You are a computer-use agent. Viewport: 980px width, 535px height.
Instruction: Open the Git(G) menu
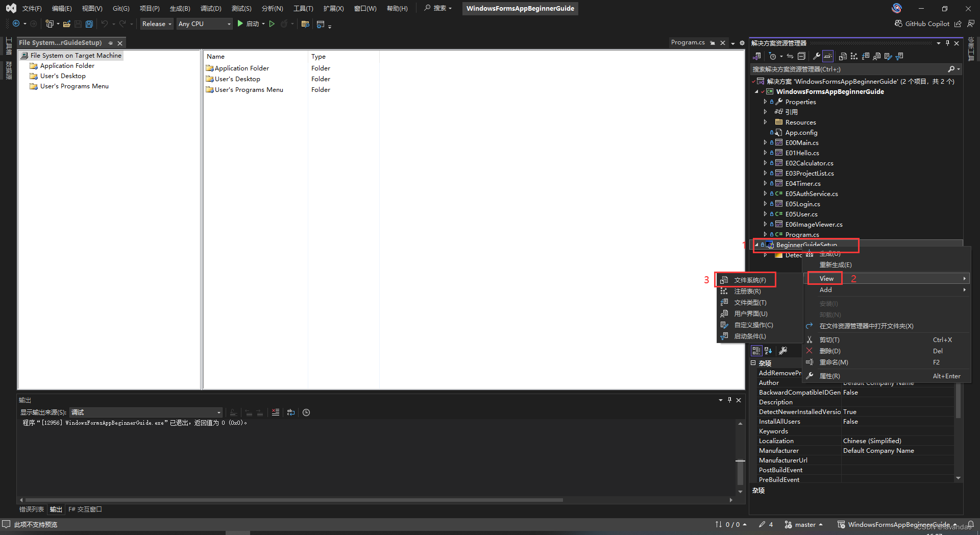coord(121,9)
